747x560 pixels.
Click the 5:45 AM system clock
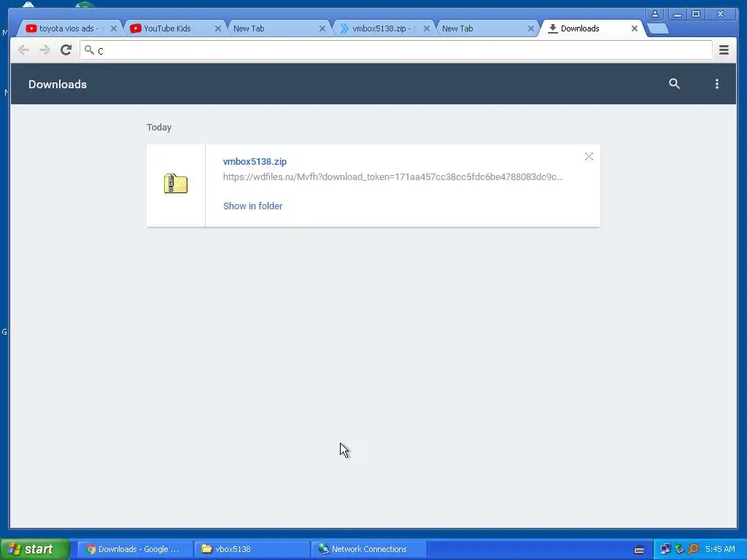720,549
